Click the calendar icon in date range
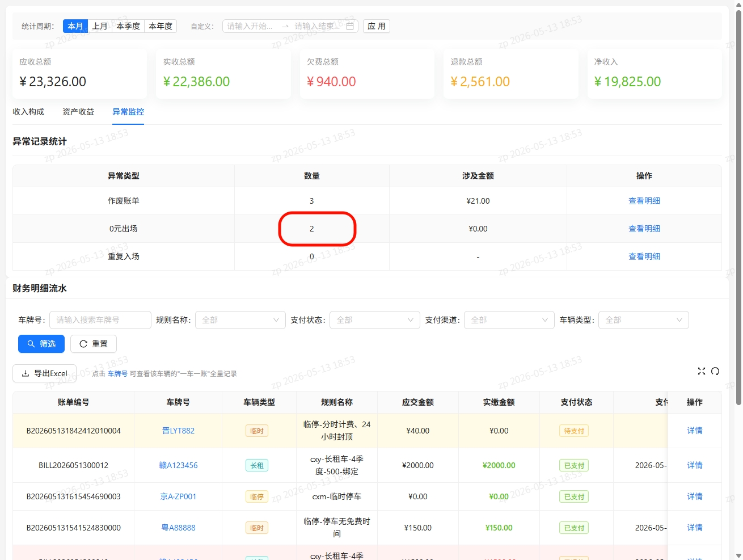This screenshot has width=743, height=560. coord(350,26)
